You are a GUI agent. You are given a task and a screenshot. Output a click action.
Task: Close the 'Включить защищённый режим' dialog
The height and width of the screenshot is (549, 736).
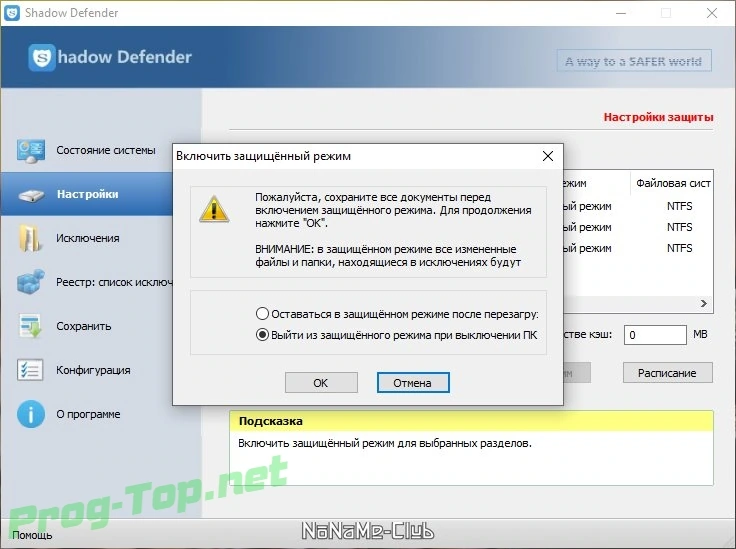click(x=548, y=156)
